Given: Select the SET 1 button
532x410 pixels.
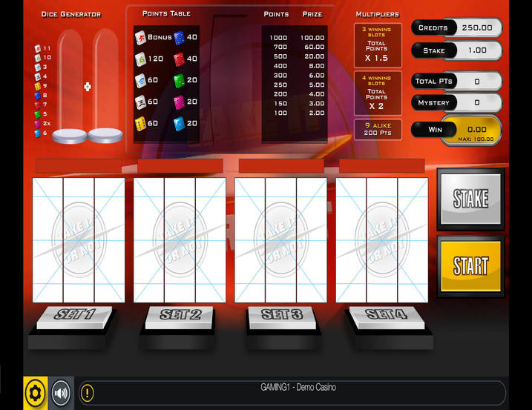Looking at the screenshot, I should tap(74, 317).
